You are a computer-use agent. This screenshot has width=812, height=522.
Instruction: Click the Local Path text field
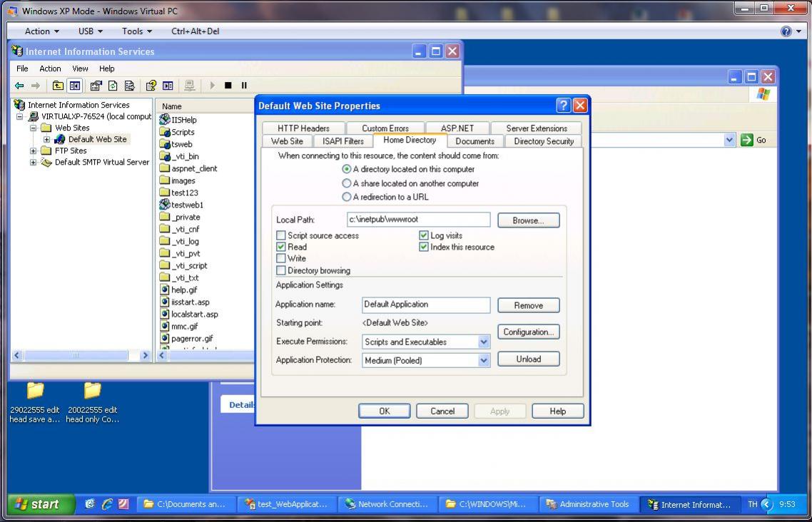(418, 220)
